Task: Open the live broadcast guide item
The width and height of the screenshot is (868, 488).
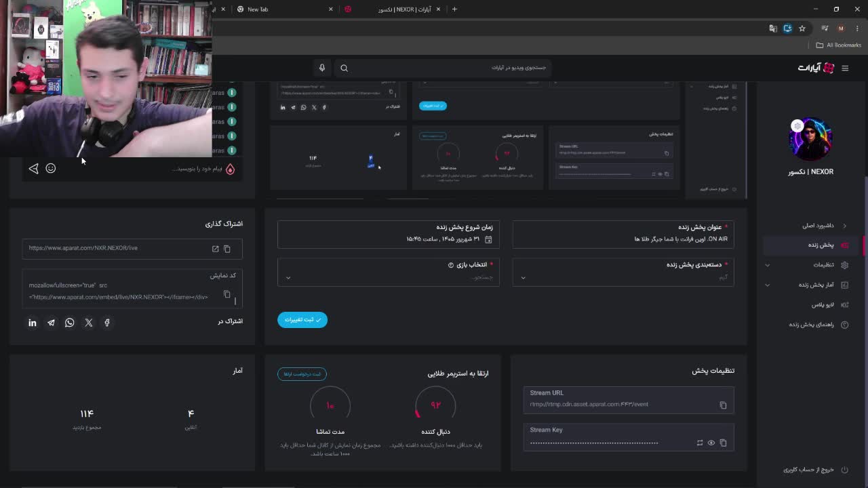Action: tap(811, 325)
